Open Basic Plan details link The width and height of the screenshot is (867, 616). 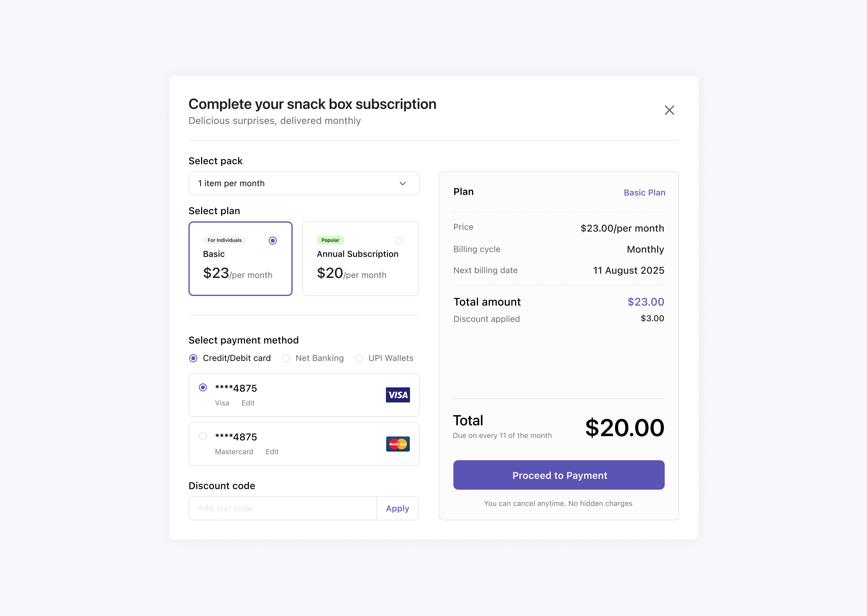pyautogui.click(x=644, y=192)
